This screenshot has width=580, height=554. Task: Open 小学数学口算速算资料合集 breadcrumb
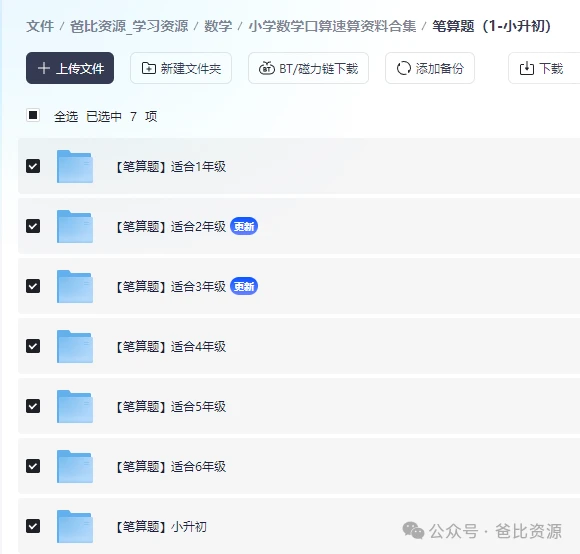tap(332, 26)
